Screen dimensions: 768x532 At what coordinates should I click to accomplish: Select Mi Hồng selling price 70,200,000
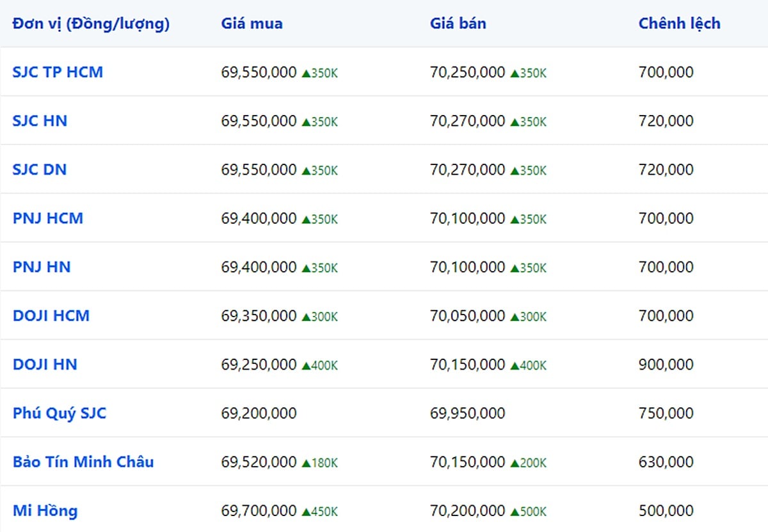point(468,510)
